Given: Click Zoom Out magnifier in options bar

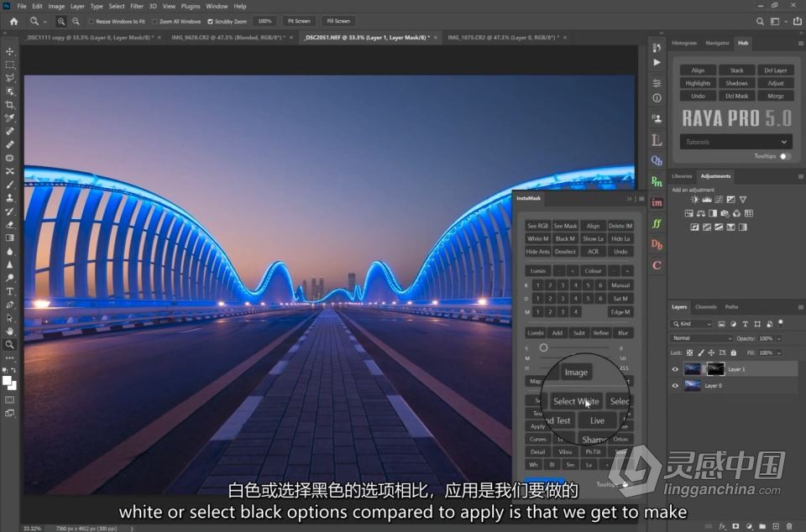Looking at the screenshot, I should point(76,21).
